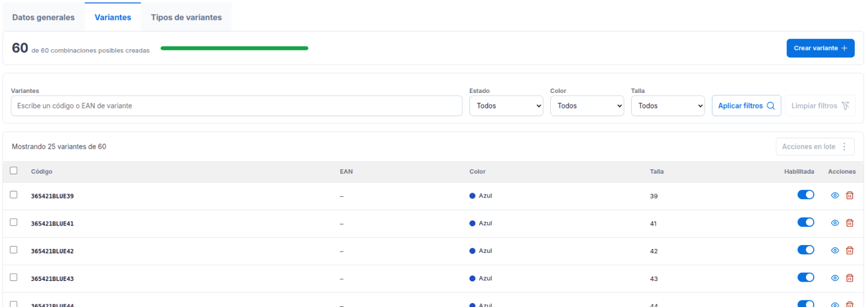Check the box for variant 365421BLUE43
Image resolution: width=868 pixels, height=307 pixels.
point(14,278)
